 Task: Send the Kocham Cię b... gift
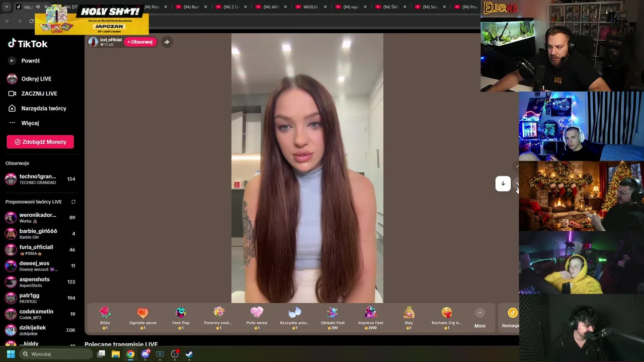point(447,318)
